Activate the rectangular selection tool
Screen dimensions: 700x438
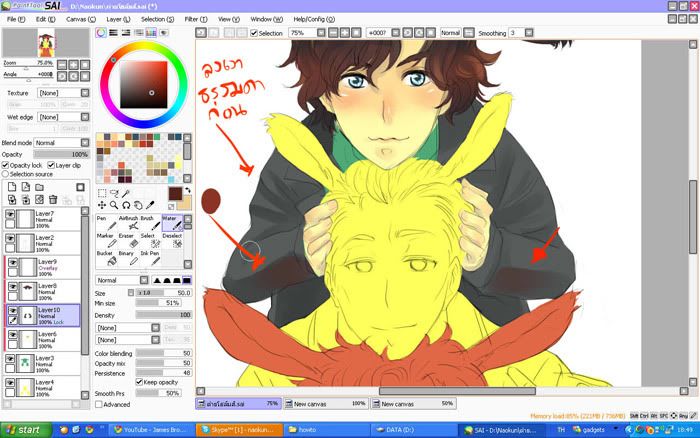pyautogui.click(x=102, y=193)
